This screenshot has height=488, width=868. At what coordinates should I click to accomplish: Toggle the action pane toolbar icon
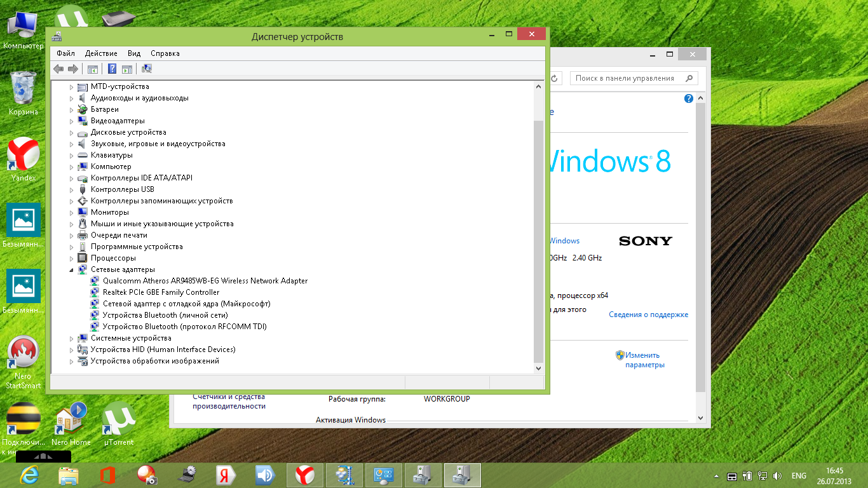[x=126, y=69]
